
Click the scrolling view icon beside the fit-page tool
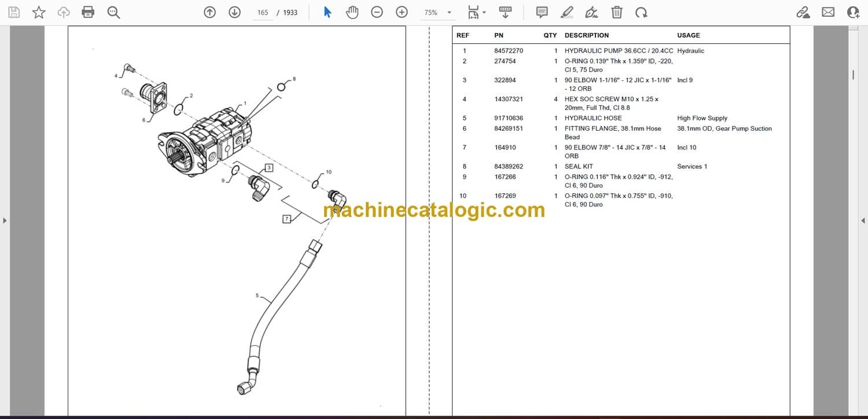pos(505,12)
